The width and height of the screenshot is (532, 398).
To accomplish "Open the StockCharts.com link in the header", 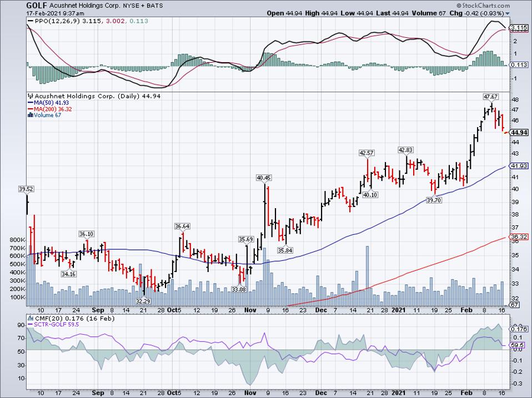I will pyautogui.click(x=483, y=6).
